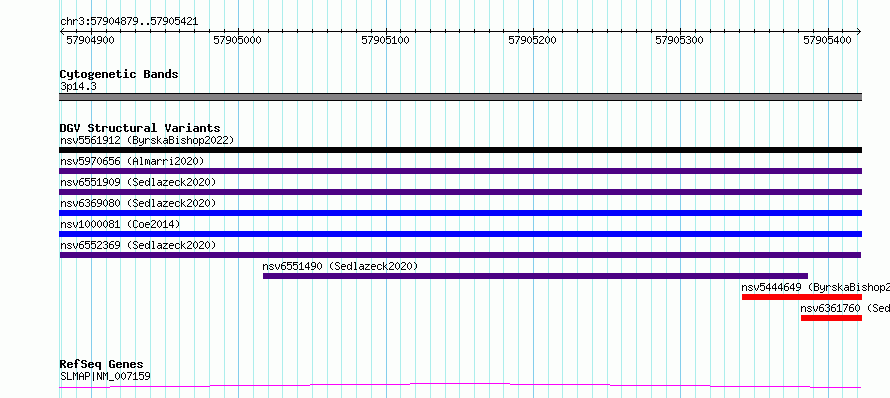
Task: Open nsv5444649 label text
Action: point(816,287)
